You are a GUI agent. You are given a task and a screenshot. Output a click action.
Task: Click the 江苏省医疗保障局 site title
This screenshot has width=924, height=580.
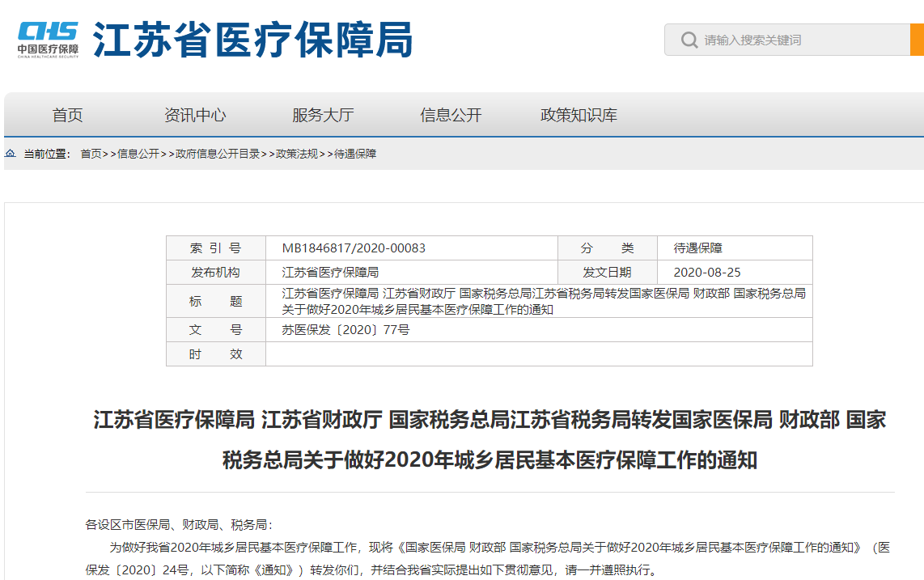252,40
